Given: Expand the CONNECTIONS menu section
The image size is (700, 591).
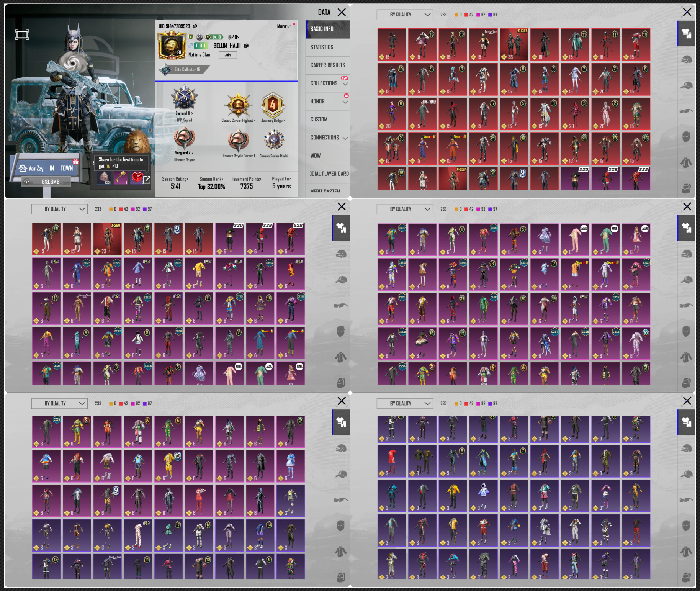Looking at the screenshot, I should point(328,138).
